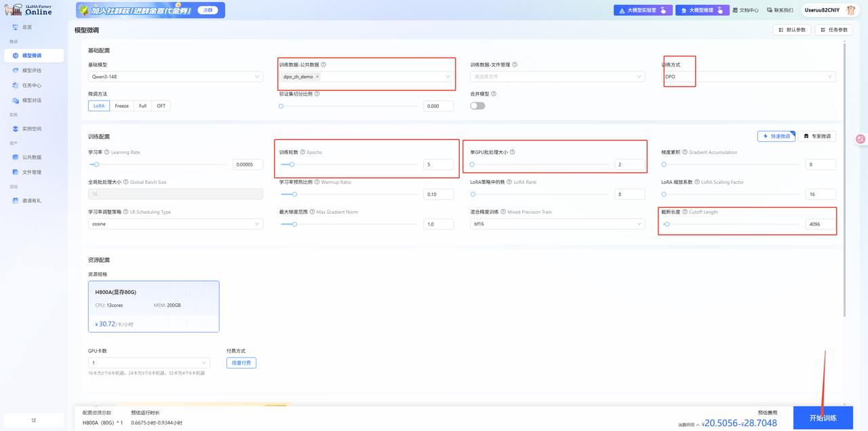The height and width of the screenshot is (431, 868).
Task: Open the 基础模型 Qwen3-14B dropdown
Action: pyautogui.click(x=175, y=77)
